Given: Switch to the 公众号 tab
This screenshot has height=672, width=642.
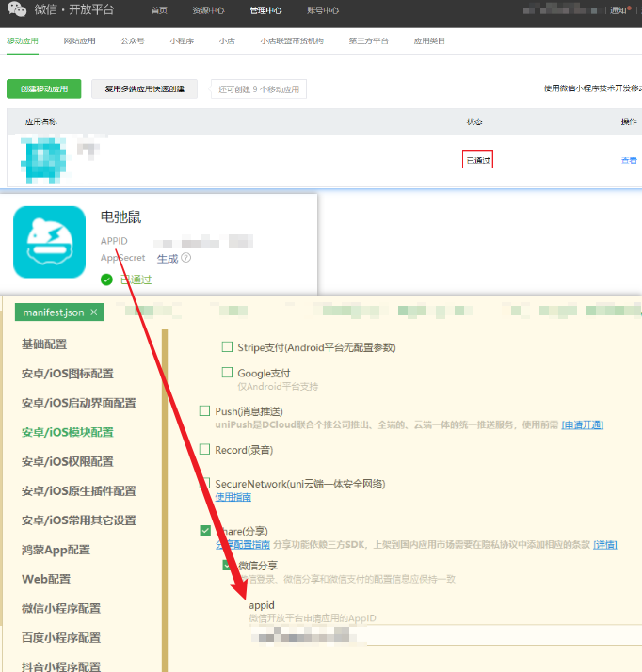Looking at the screenshot, I should (133, 41).
